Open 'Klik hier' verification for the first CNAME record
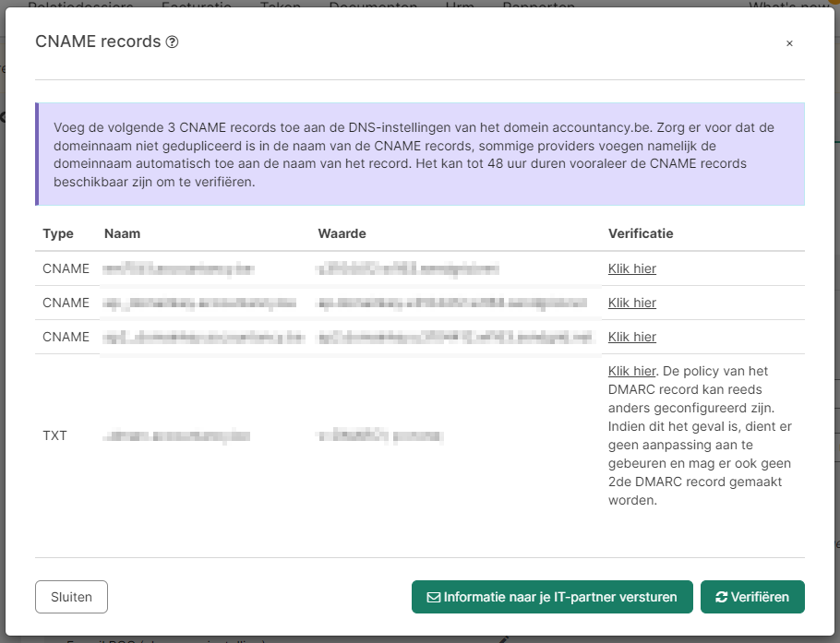Image resolution: width=840 pixels, height=643 pixels. [631, 268]
